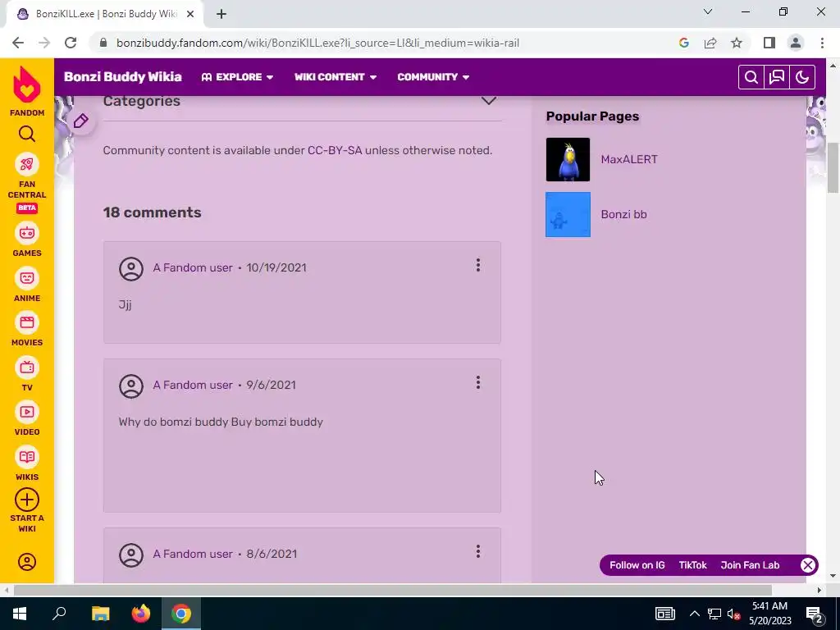This screenshot has height=630, width=840.
Task: Click Join Fan Lab link
Action: [750, 565]
